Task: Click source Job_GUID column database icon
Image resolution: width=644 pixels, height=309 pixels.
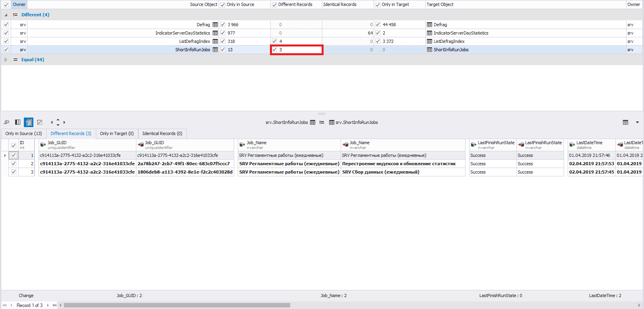Action: pyautogui.click(x=43, y=145)
